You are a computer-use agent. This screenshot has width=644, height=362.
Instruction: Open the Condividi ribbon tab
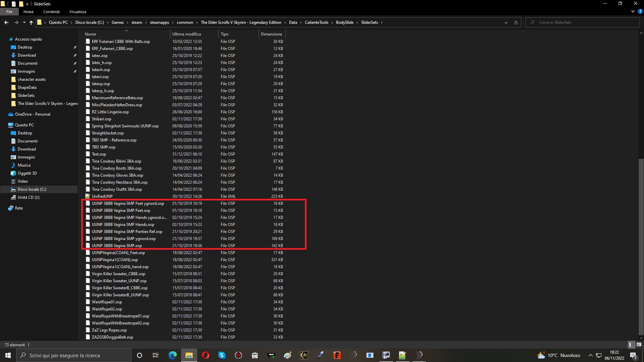tap(51, 11)
